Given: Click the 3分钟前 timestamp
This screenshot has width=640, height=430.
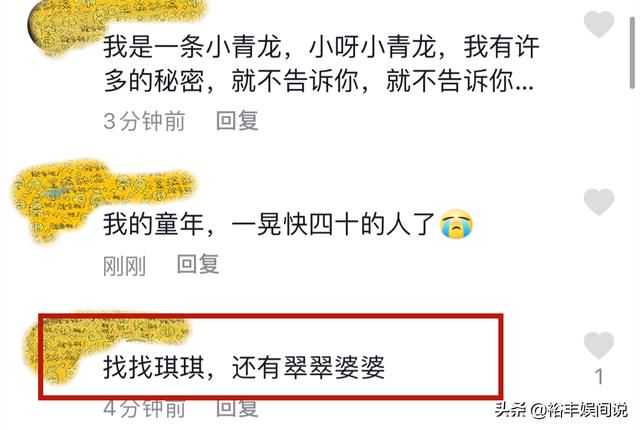Looking at the screenshot, I should (144, 121).
